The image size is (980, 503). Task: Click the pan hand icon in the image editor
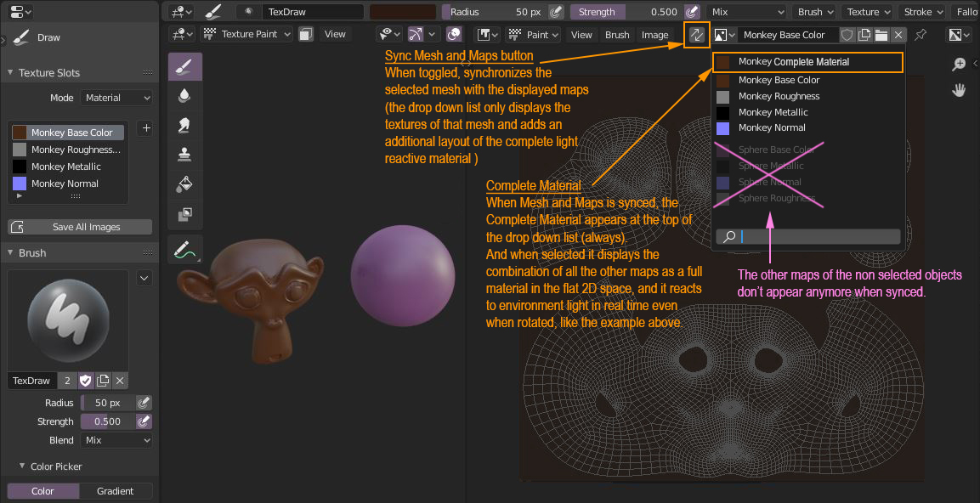point(959,91)
